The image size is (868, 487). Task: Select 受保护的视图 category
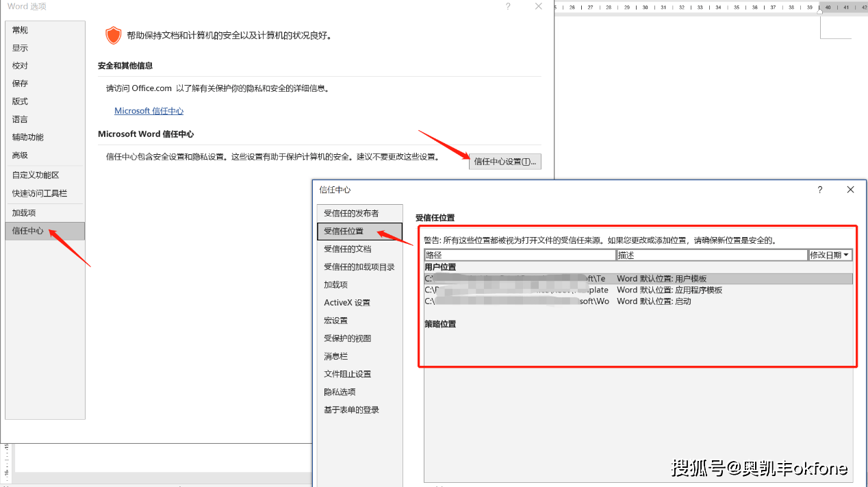[347, 338]
